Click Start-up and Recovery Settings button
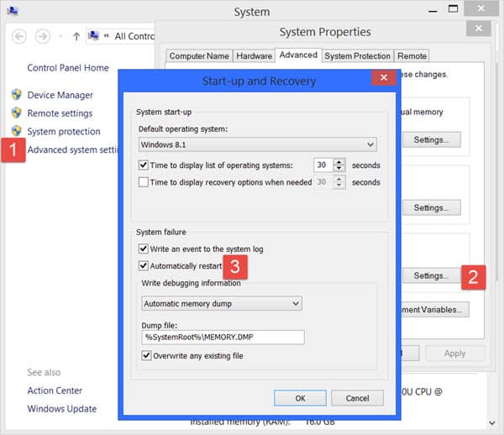Viewport: 504px width, 435px height. coord(431,275)
